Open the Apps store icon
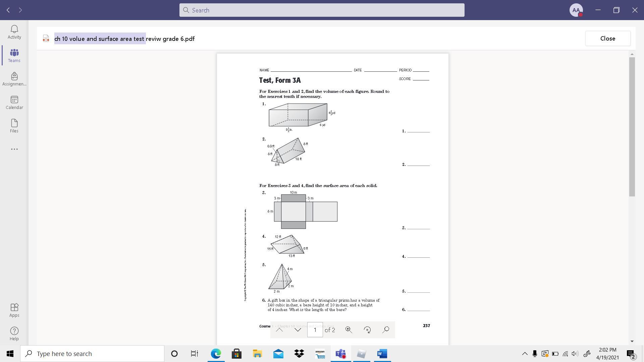 (14, 310)
